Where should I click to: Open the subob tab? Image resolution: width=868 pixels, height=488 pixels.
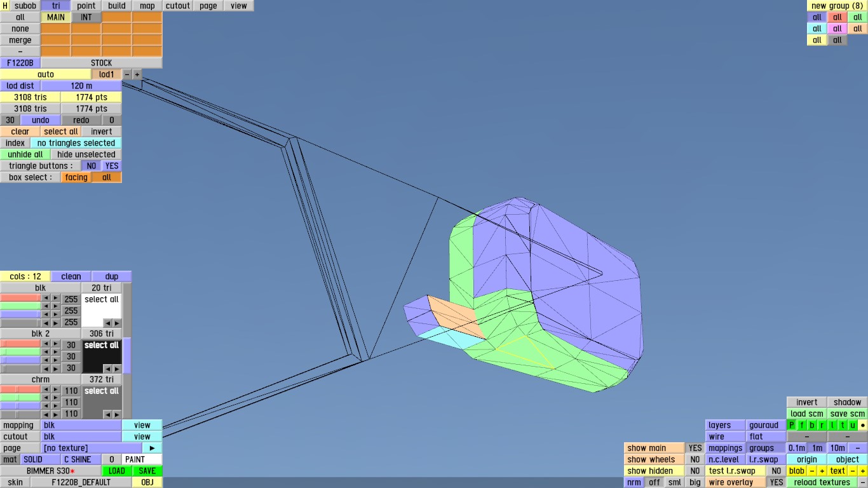coord(25,6)
